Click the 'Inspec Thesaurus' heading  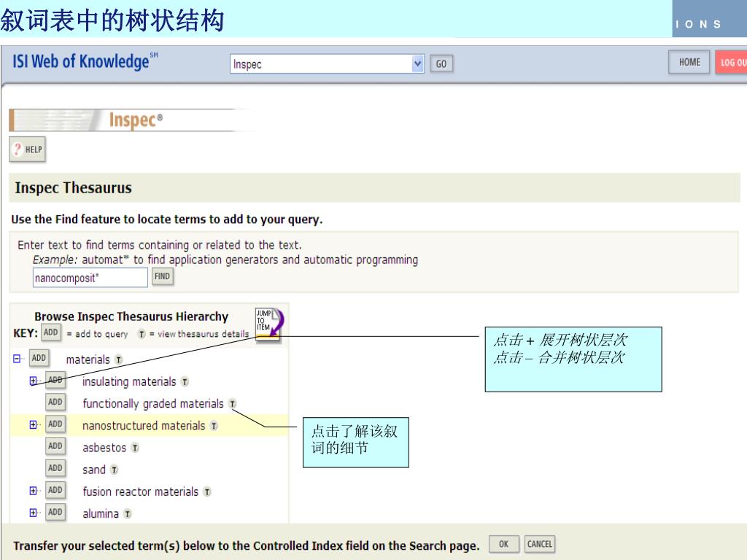tap(74, 187)
